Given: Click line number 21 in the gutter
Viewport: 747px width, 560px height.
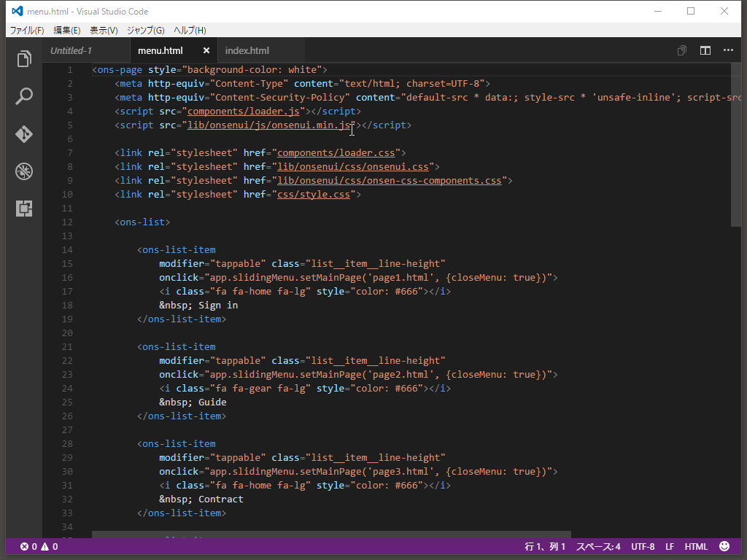Looking at the screenshot, I should [67, 346].
